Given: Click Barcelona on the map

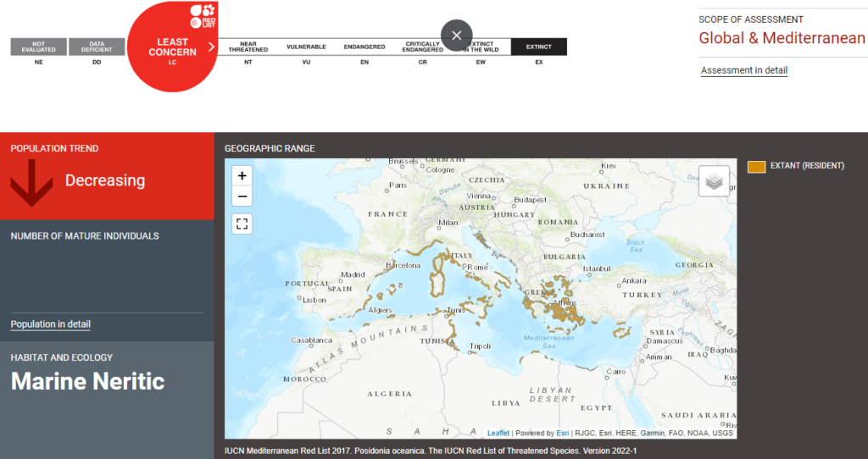Looking at the screenshot, I should 404,265.
